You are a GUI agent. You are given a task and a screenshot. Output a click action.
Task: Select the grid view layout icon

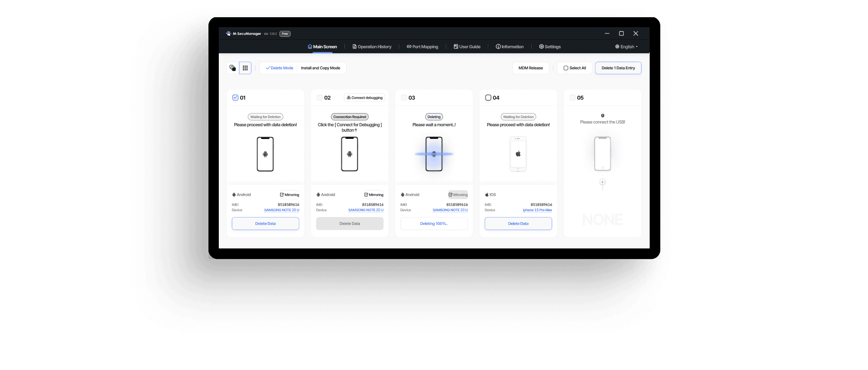(x=245, y=68)
